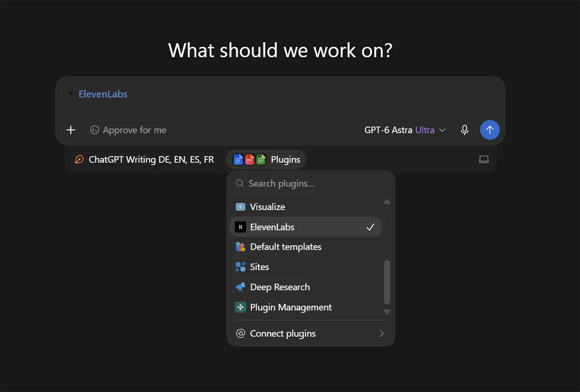580x392 pixels.
Task: Click the Visualize plugin icon
Action: pos(240,207)
